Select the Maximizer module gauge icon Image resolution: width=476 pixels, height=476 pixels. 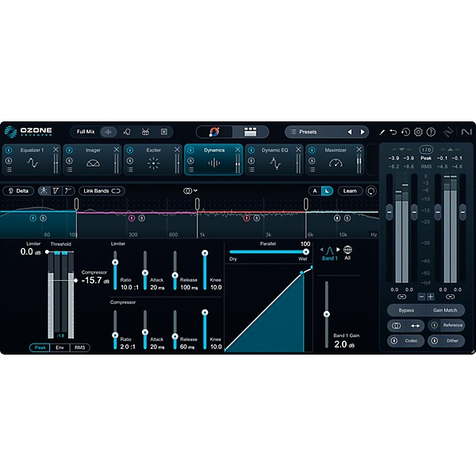point(336,163)
